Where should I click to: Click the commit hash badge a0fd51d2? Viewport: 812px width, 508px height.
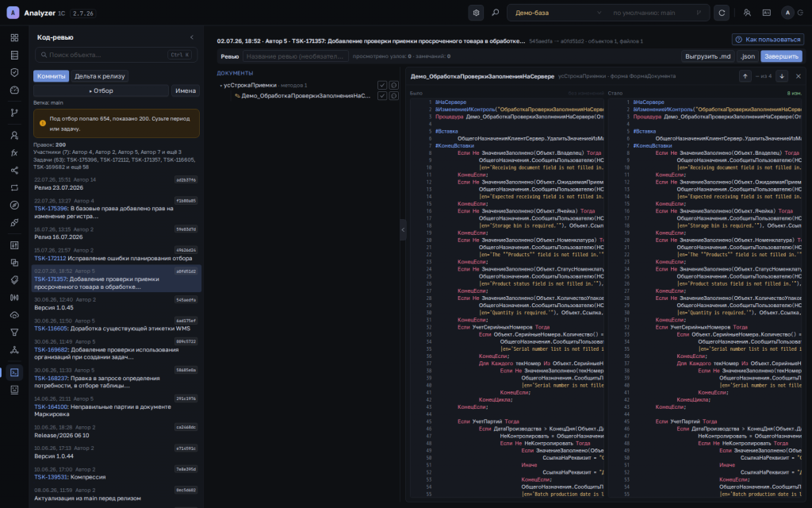pos(186,271)
